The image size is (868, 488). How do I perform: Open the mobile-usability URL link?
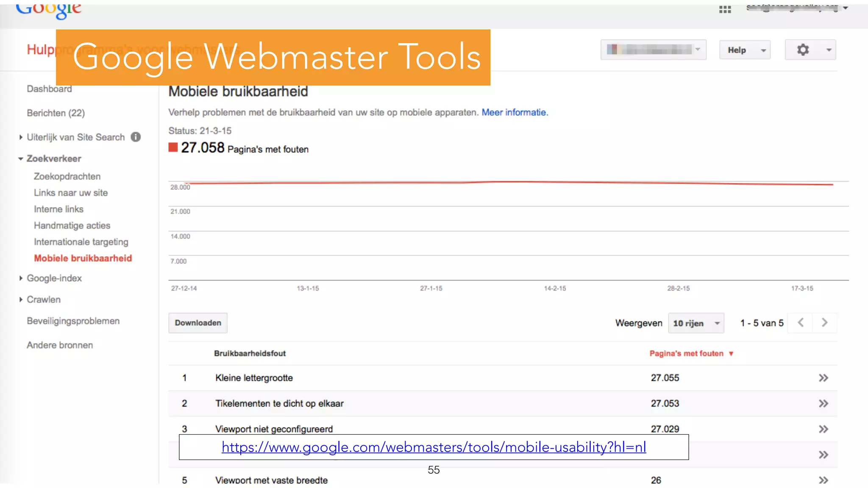click(434, 447)
